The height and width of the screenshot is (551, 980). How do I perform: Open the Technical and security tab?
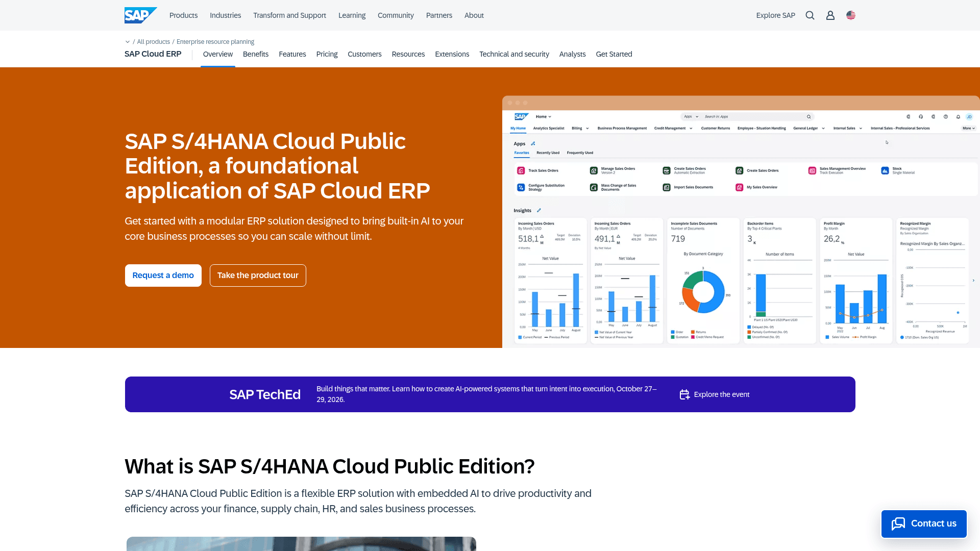coord(514,54)
